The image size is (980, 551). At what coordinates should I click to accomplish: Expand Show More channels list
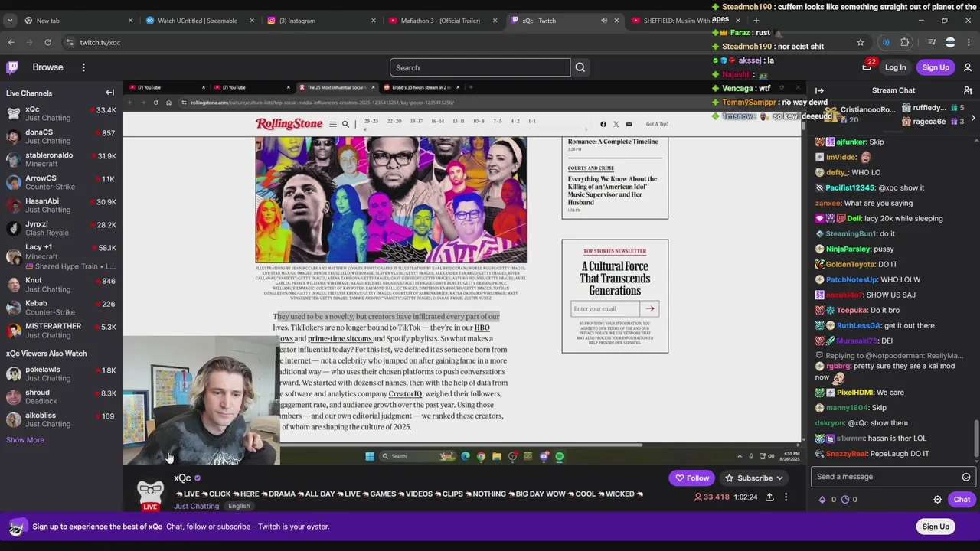coord(25,440)
